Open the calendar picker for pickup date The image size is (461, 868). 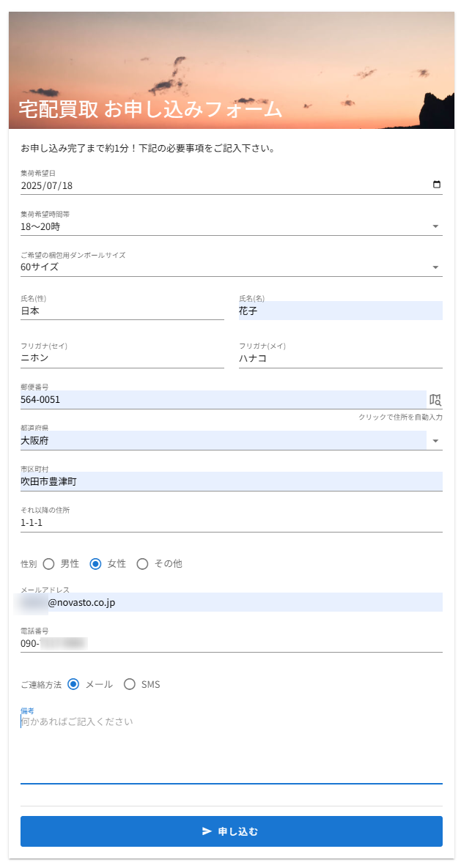click(437, 185)
